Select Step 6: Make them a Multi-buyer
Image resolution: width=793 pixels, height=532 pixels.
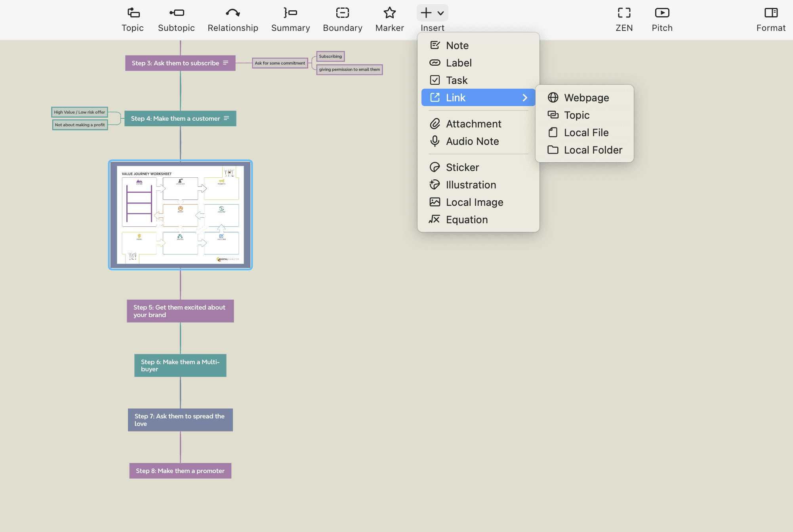(180, 365)
